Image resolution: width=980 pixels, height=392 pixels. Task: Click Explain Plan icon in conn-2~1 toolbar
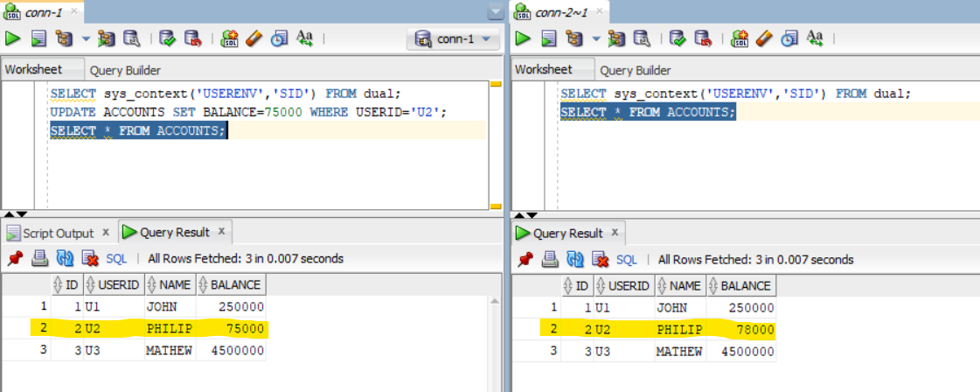click(x=573, y=38)
